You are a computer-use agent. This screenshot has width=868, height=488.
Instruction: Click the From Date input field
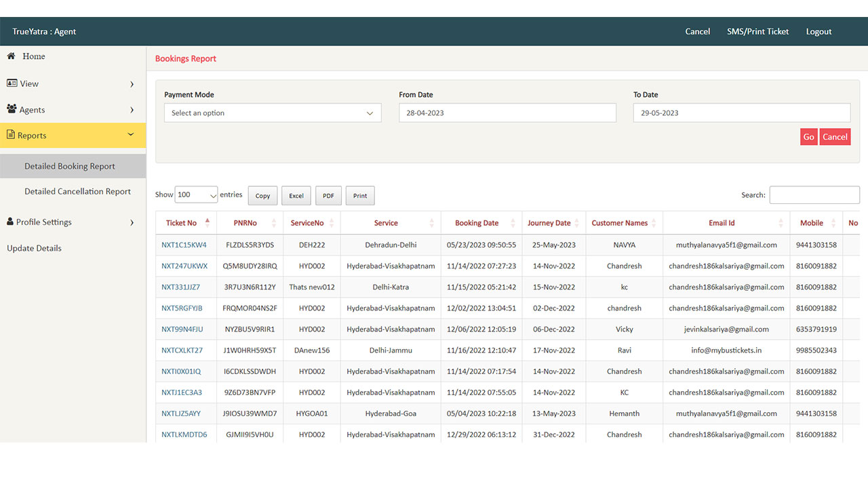507,113
